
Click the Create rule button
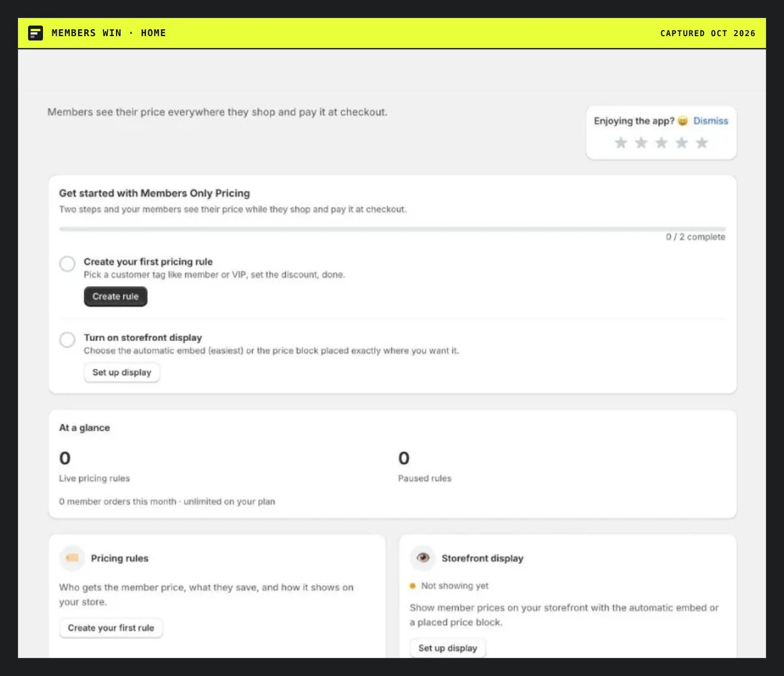[x=116, y=297]
